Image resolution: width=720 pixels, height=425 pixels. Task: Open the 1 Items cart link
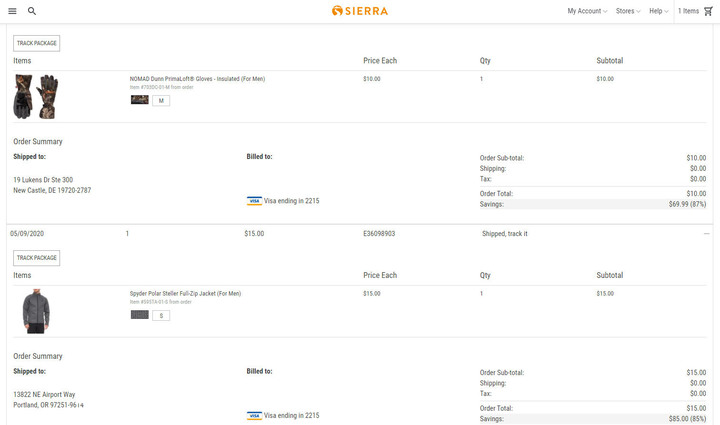[x=688, y=11]
